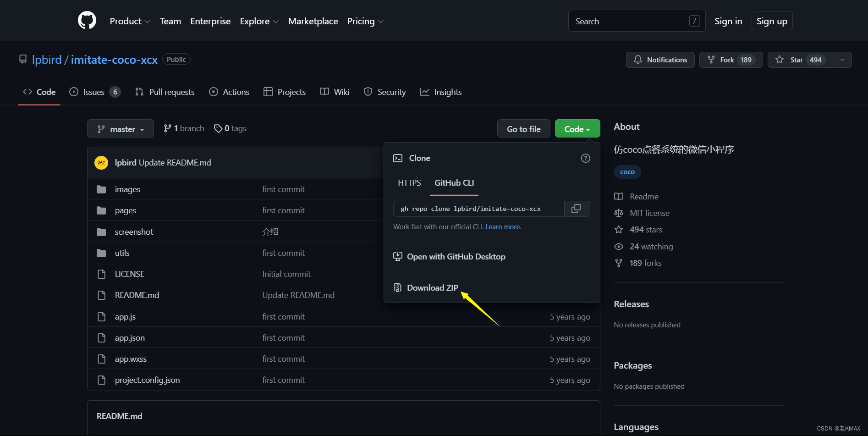
Task: Open the master branch selector
Action: 121,129
